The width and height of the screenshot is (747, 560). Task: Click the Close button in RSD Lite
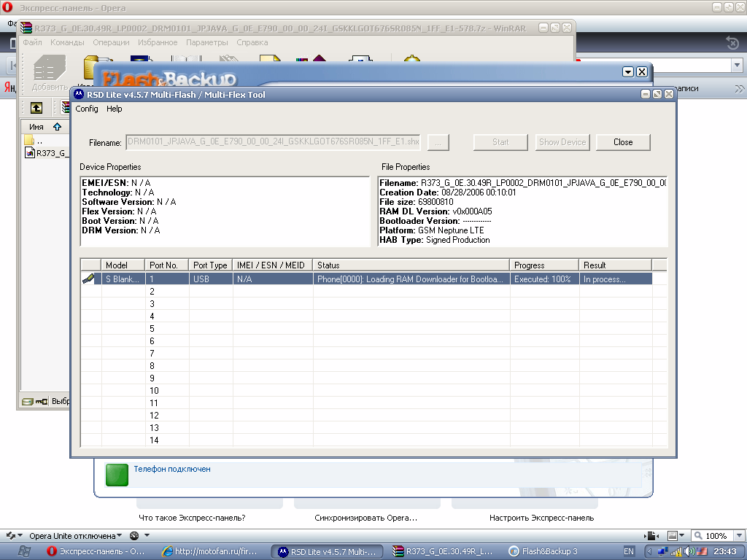click(x=623, y=142)
